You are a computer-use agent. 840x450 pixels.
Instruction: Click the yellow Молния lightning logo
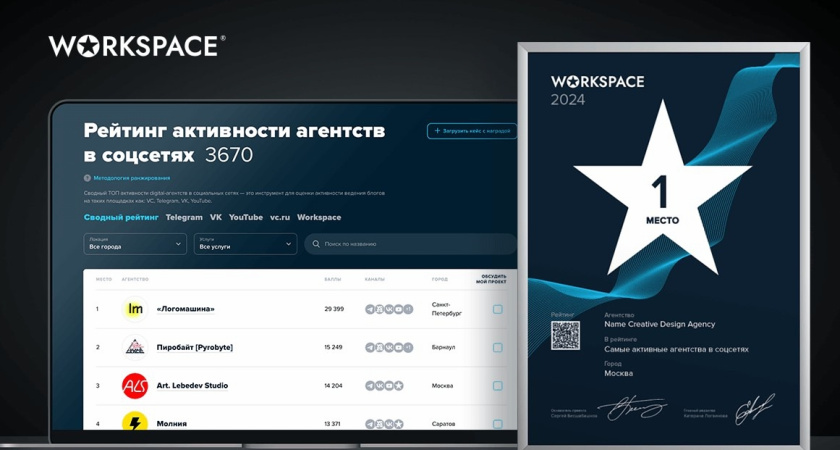[134, 423]
